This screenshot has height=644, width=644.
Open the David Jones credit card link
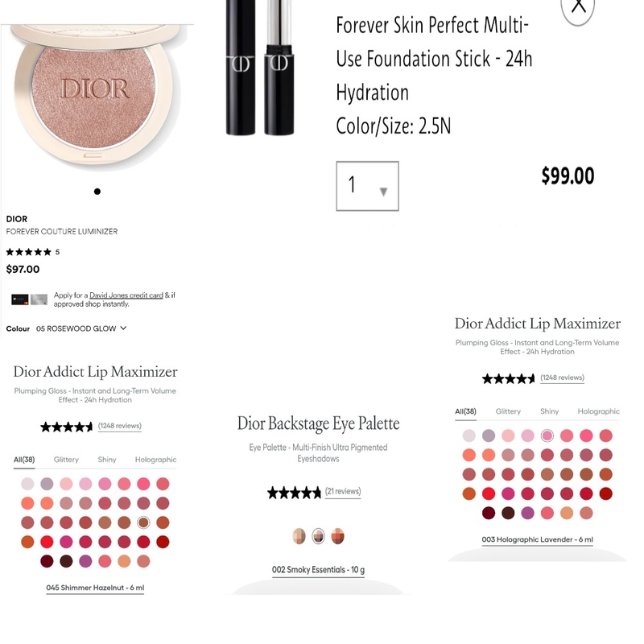click(126, 295)
